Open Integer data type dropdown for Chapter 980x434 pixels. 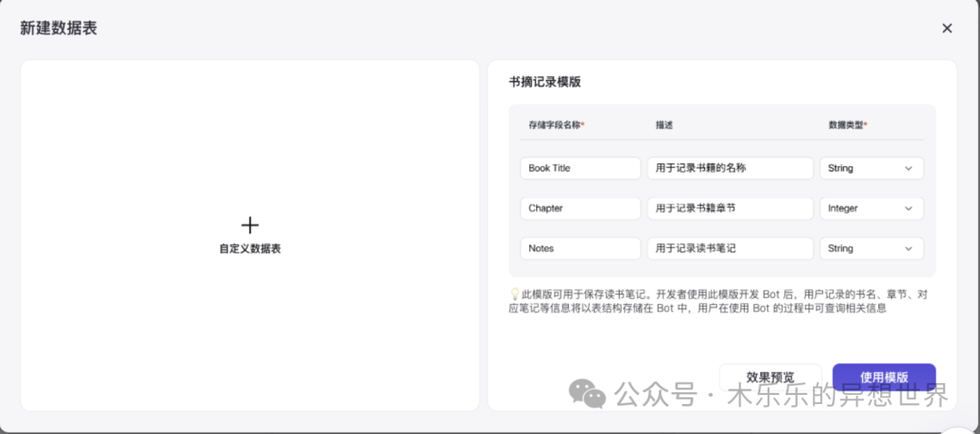(872, 208)
